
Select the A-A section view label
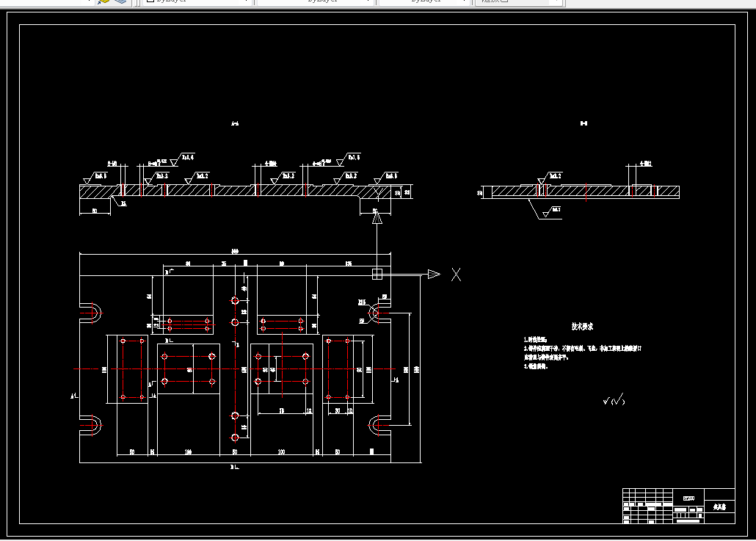coord(235,123)
